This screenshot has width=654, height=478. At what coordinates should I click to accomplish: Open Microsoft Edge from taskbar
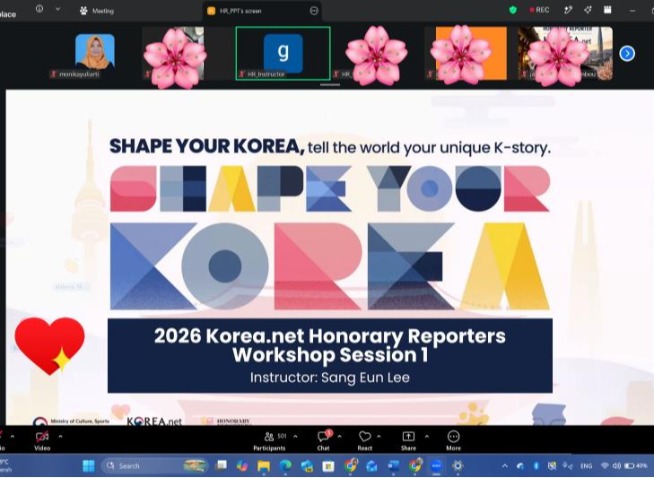click(x=285, y=466)
